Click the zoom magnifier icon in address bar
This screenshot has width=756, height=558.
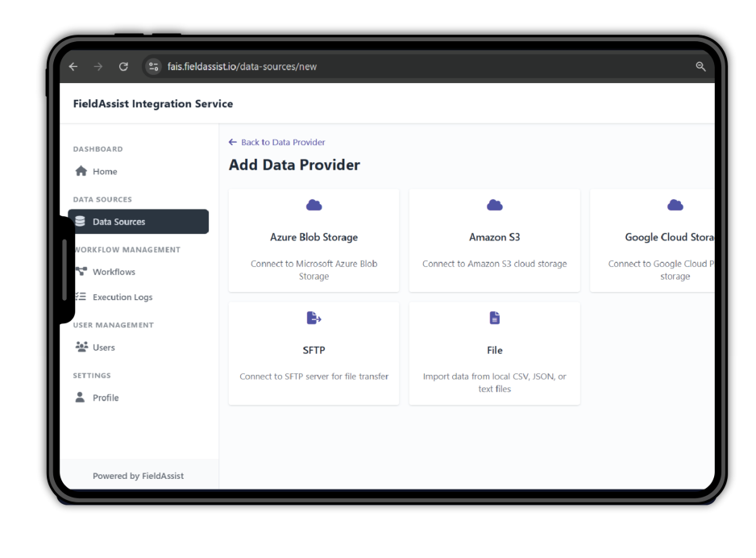click(700, 67)
